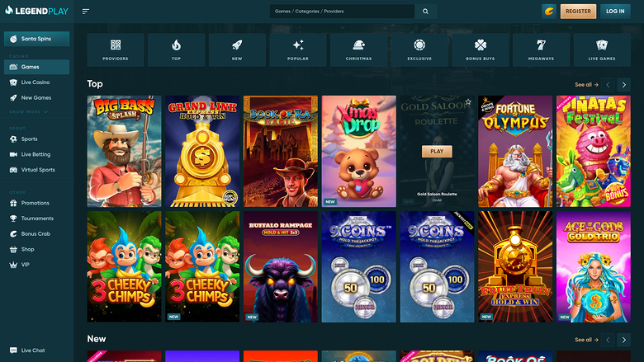Select the Popular sparkle category tile
Screen dimensions: 644x362
point(298,50)
